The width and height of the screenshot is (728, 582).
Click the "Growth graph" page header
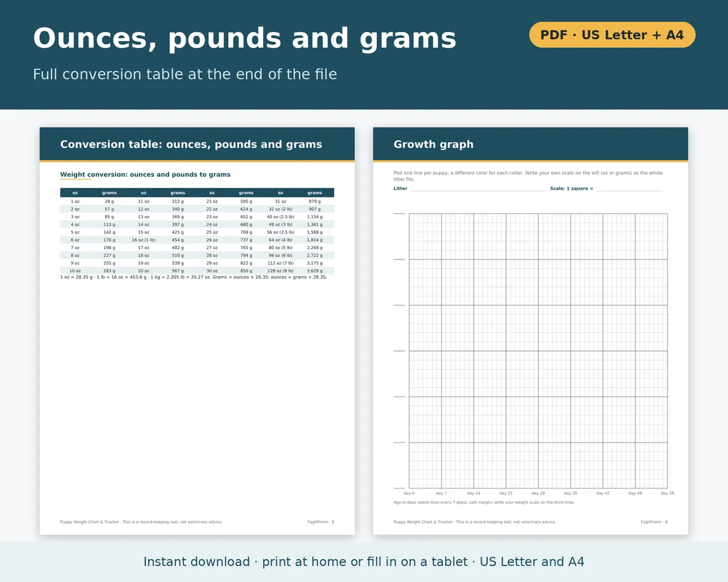(x=434, y=144)
